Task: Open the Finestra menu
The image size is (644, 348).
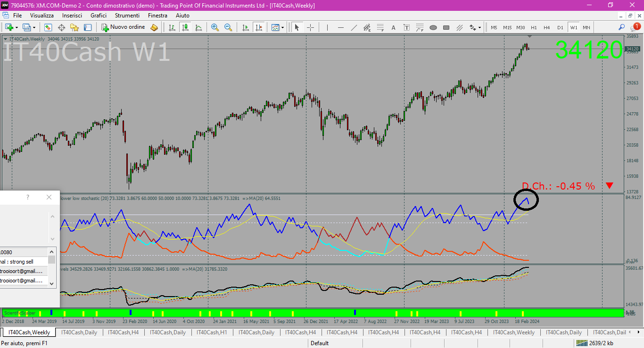Action: 157,16
